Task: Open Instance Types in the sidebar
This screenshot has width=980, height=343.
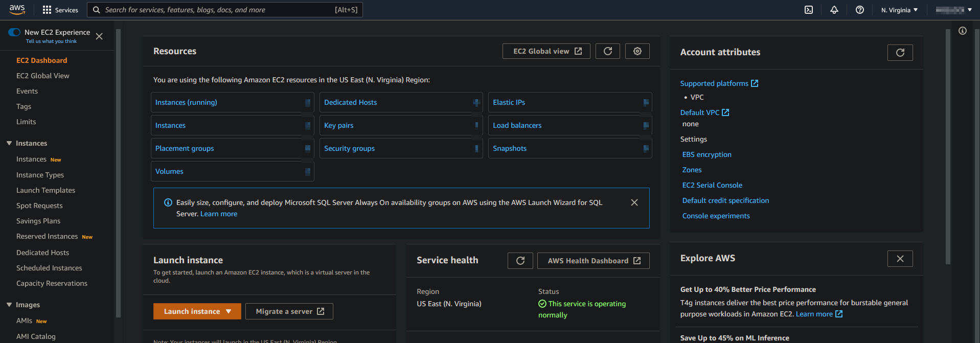Action: (40, 175)
